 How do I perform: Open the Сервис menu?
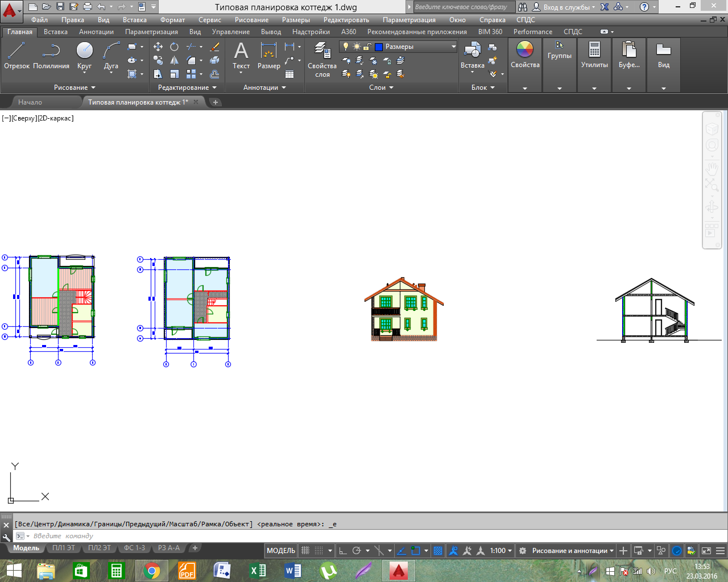click(x=210, y=19)
